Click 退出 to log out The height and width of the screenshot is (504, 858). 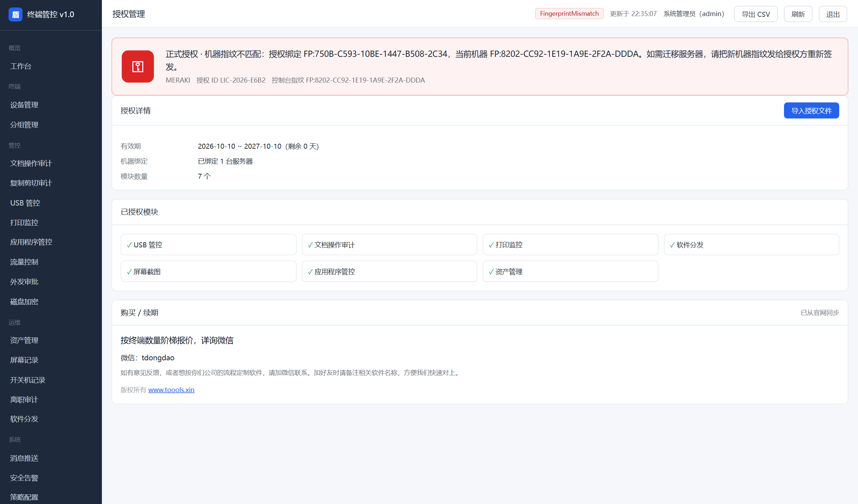833,14
